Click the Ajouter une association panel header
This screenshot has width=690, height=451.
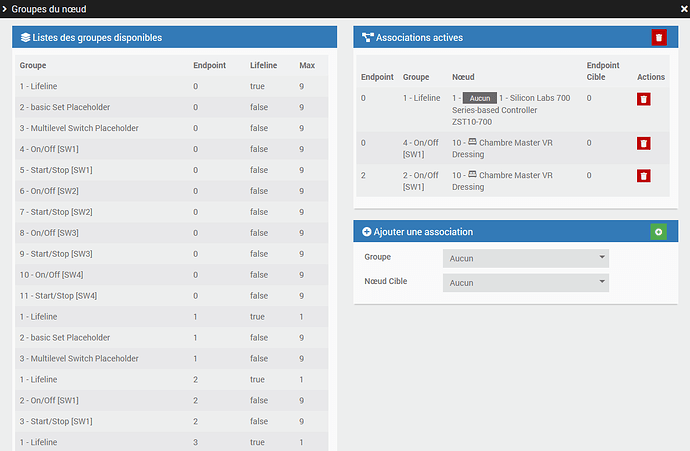click(500, 232)
